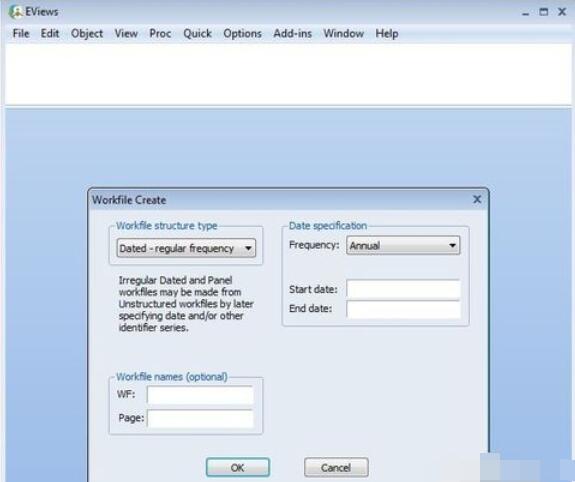Viewport: 575px width, 482px height.
Task: Open the Workfile structure type dropdown
Action: 186,248
